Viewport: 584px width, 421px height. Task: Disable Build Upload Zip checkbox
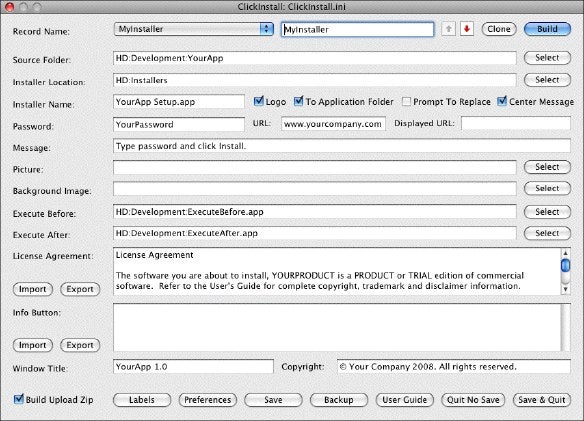(18, 399)
